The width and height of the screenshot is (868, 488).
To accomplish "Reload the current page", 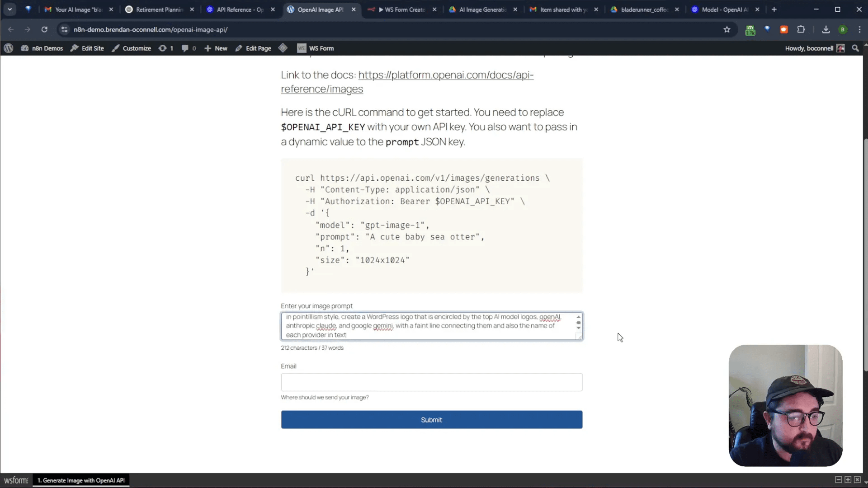I will coord(44,29).
